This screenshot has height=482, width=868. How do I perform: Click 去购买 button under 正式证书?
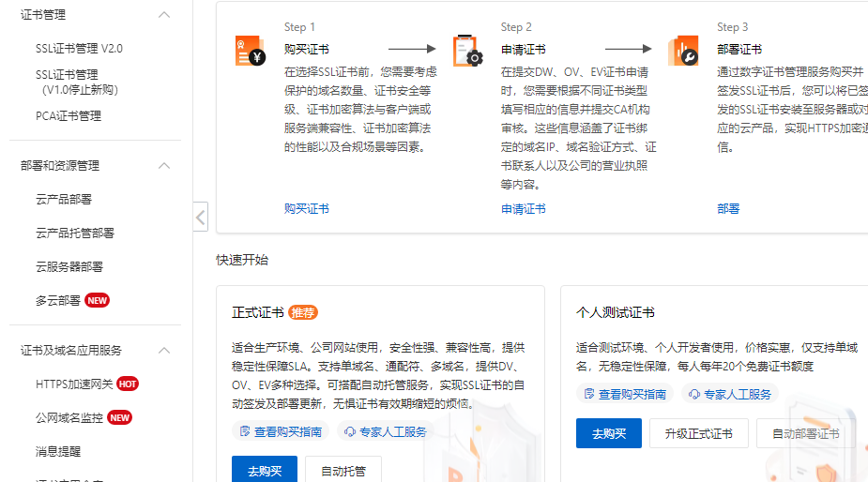coord(264,471)
